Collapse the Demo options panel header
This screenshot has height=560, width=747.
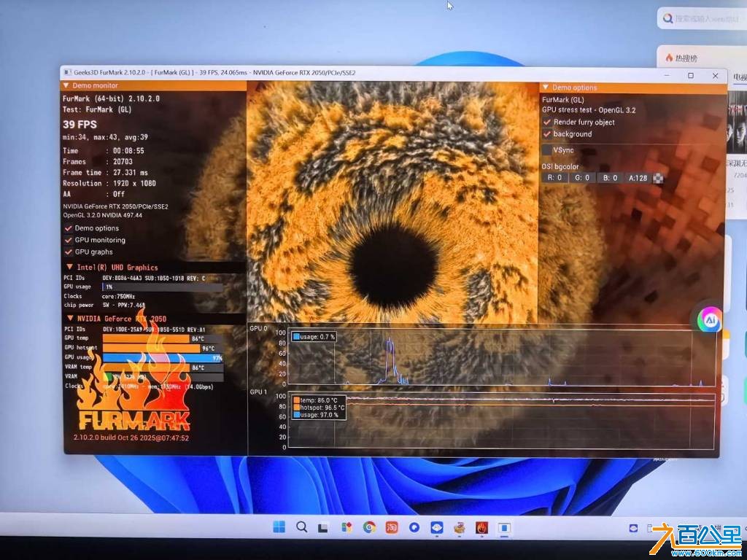(546, 87)
